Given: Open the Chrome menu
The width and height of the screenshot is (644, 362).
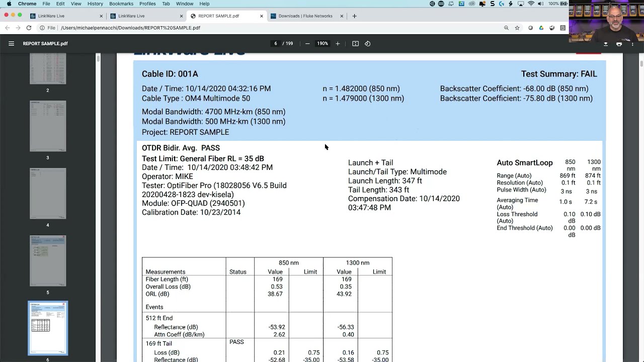Looking at the screenshot, I should (27, 4).
